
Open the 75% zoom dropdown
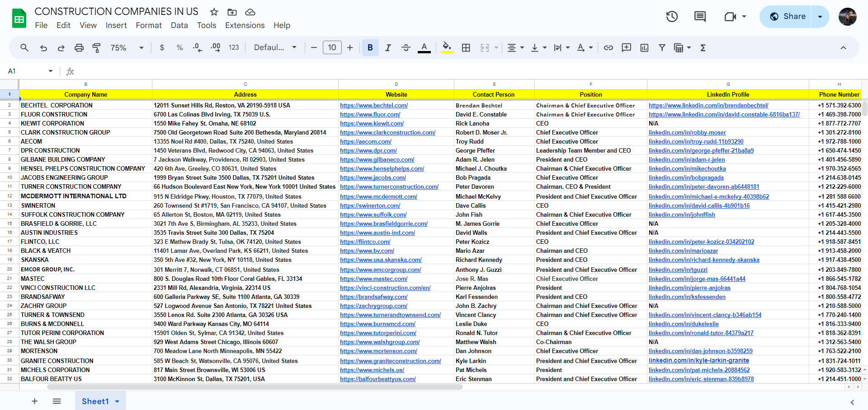point(127,48)
